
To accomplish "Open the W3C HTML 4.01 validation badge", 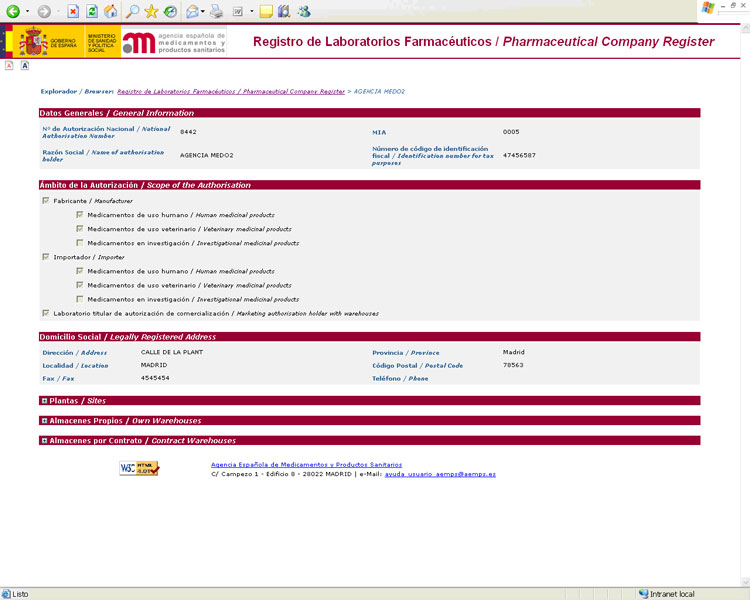I will 139,468.
